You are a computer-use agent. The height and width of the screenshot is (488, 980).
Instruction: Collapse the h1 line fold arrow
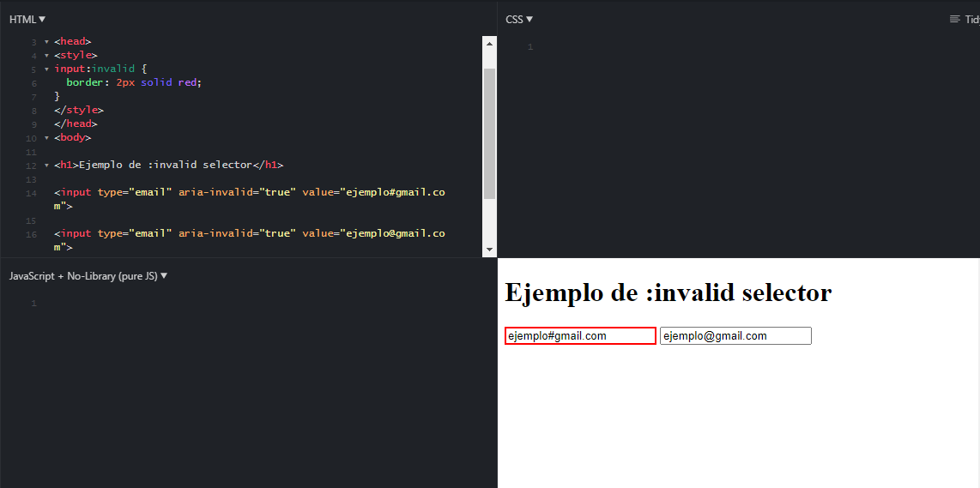tap(46, 165)
